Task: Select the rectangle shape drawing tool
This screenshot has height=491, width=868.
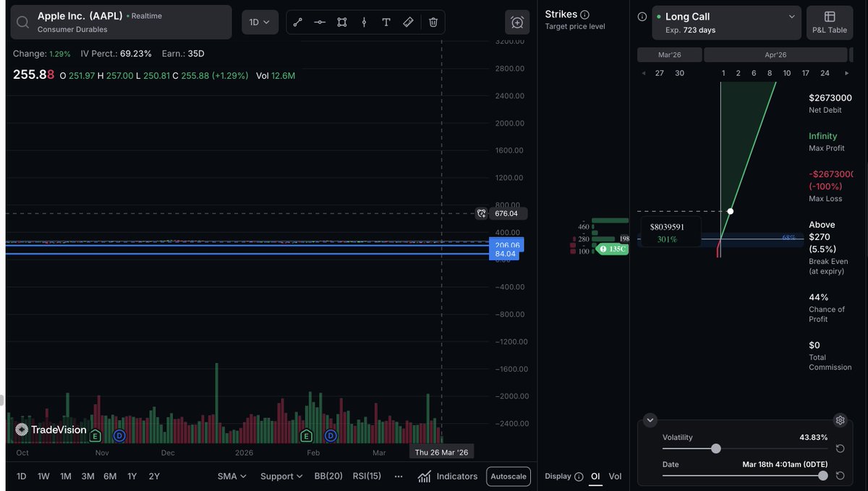Action: coord(342,22)
